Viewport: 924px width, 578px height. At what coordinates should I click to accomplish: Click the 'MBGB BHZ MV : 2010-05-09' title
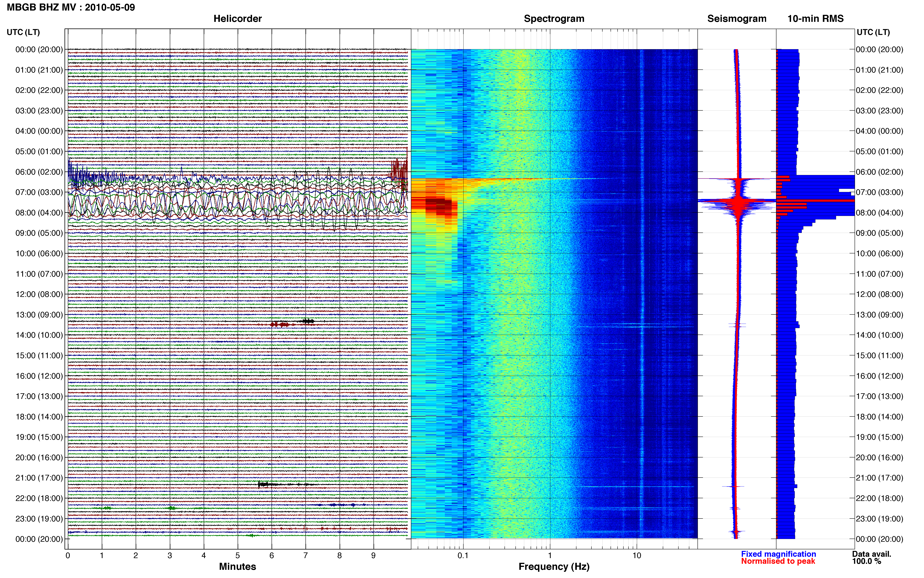71,7
